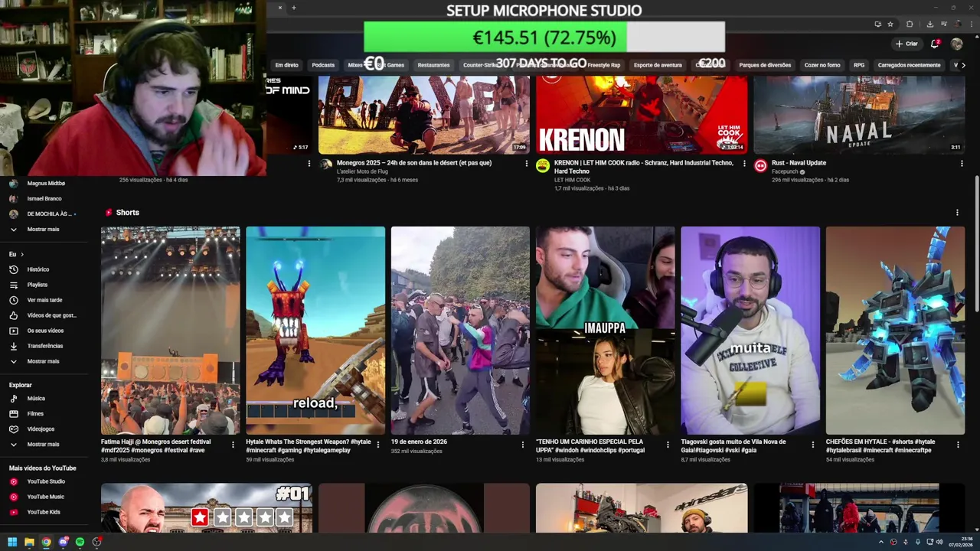The height and width of the screenshot is (551, 980).
Task: Select the RPG category chip
Action: point(859,65)
